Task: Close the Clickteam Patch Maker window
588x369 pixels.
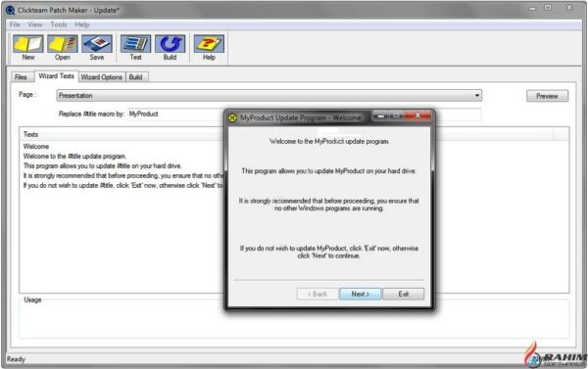Action: coord(569,8)
